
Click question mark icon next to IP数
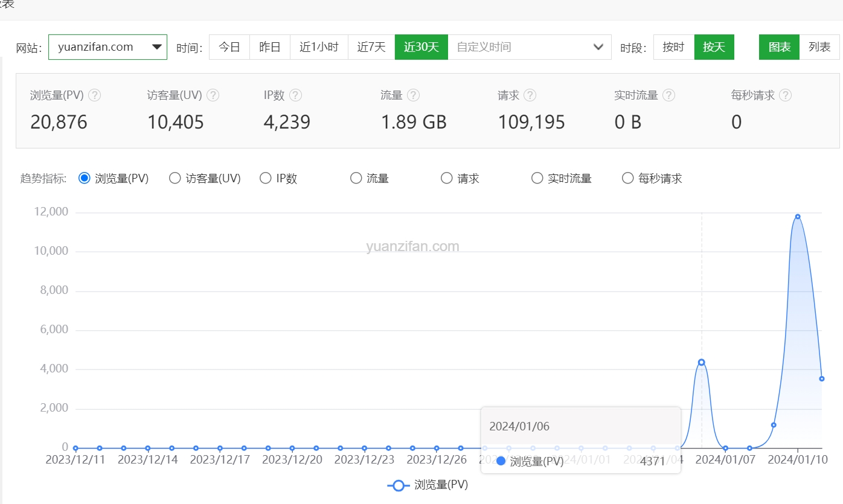(295, 95)
